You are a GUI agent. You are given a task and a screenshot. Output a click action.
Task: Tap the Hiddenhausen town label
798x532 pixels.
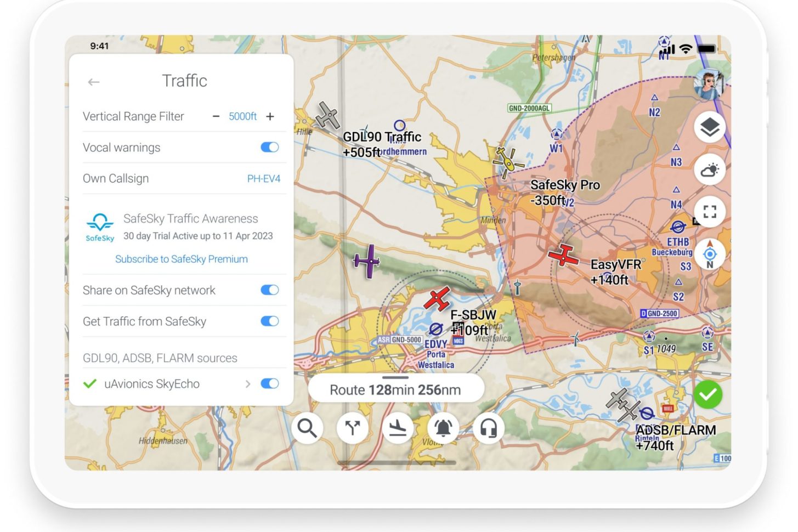tap(163, 440)
